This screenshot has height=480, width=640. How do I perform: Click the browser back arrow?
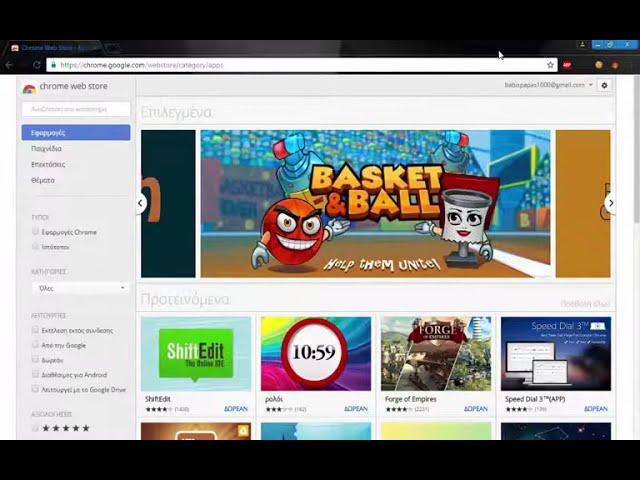click(9, 65)
